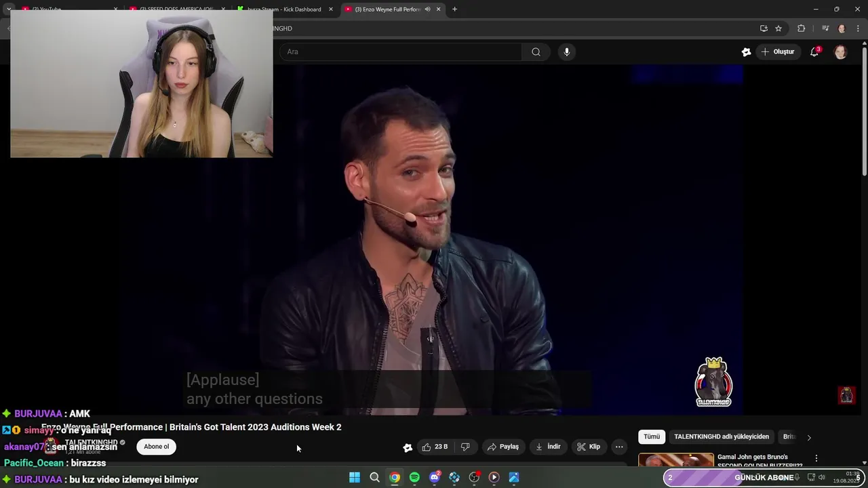Click the video title Enzo Weyne Full Performance
The width and height of the screenshot is (868, 488).
click(191, 427)
